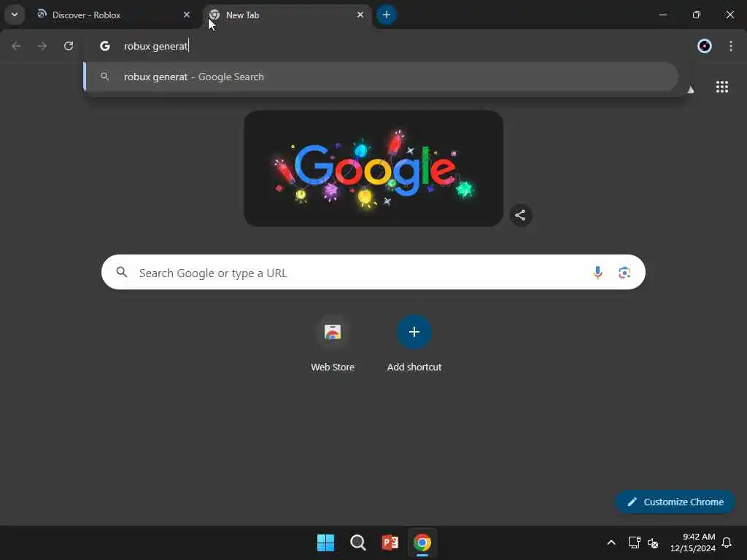The height and width of the screenshot is (560, 747).
Task: Open the network status tray icon
Action: click(634, 542)
